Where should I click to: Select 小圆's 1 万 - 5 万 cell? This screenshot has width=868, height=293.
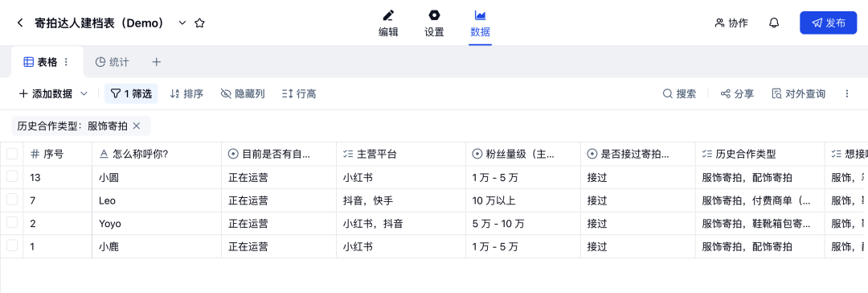coord(523,178)
